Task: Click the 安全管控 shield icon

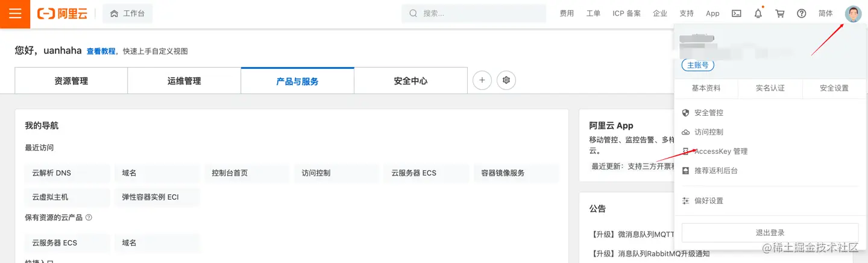Action: pos(685,113)
